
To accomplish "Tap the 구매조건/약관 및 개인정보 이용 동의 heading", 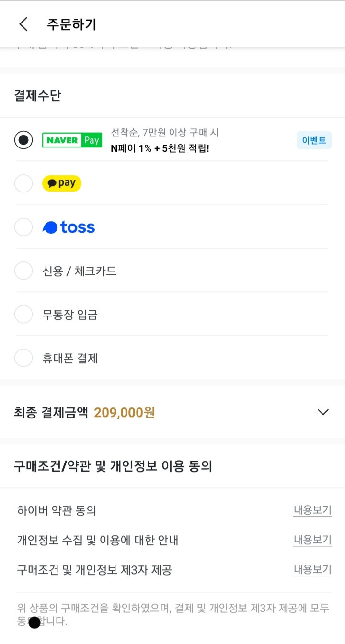I will click(113, 466).
